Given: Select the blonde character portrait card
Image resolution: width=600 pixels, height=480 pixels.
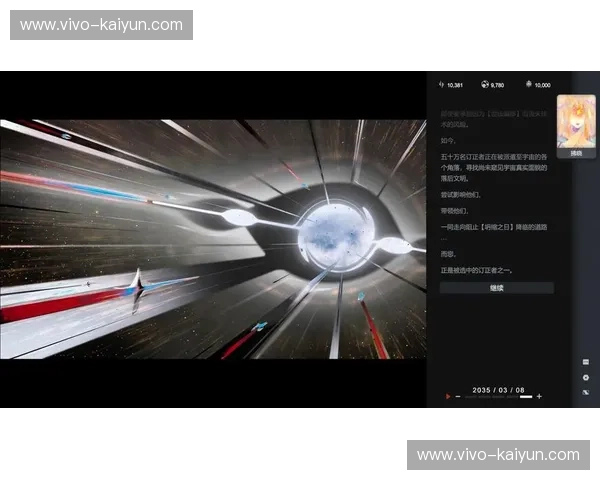Looking at the screenshot, I should [576, 122].
